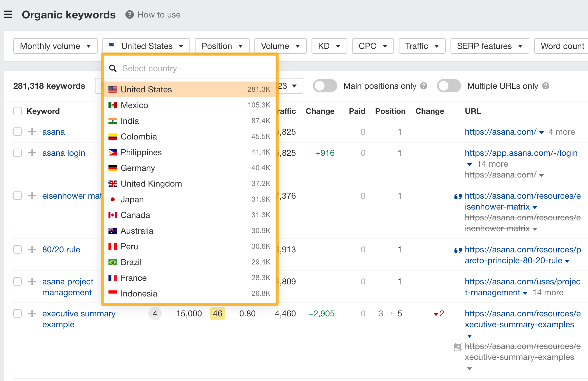Check the select-all checkbox beside Keyword header
The height and width of the screenshot is (381, 588).
point(18,111)
